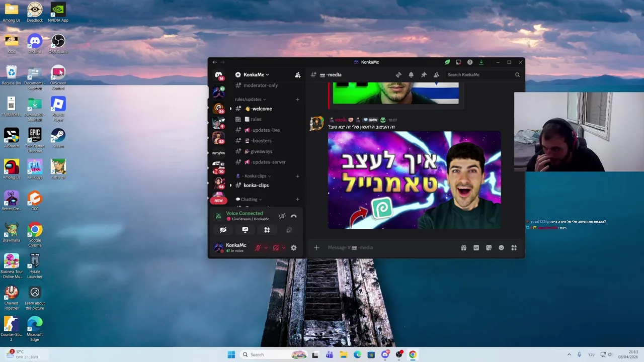Open apps launcher in message bar
This screenshot has height=362, width=644.
[x=514, y=247]
